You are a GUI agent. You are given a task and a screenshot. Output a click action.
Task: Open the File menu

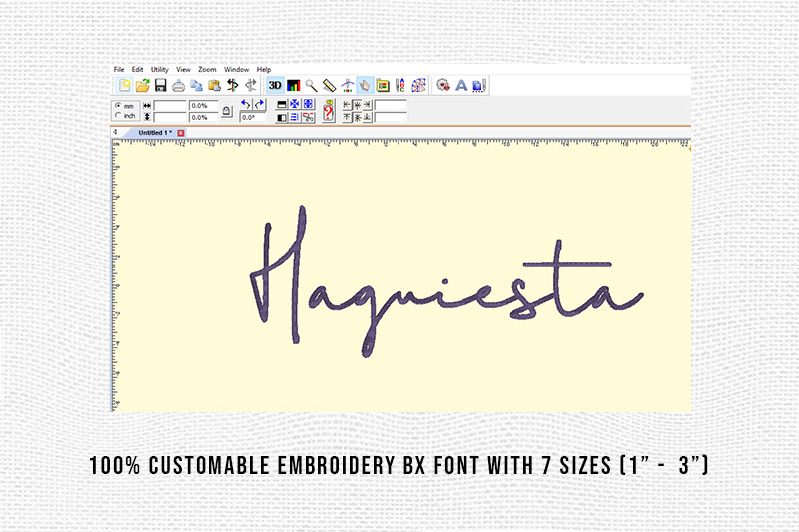point(119,69)
